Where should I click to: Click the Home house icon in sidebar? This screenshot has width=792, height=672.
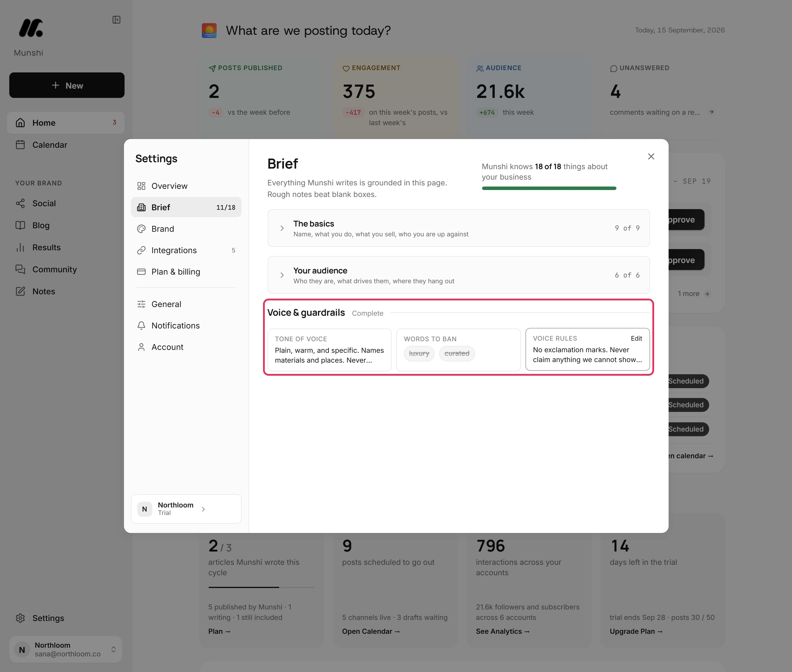[20, 123]
